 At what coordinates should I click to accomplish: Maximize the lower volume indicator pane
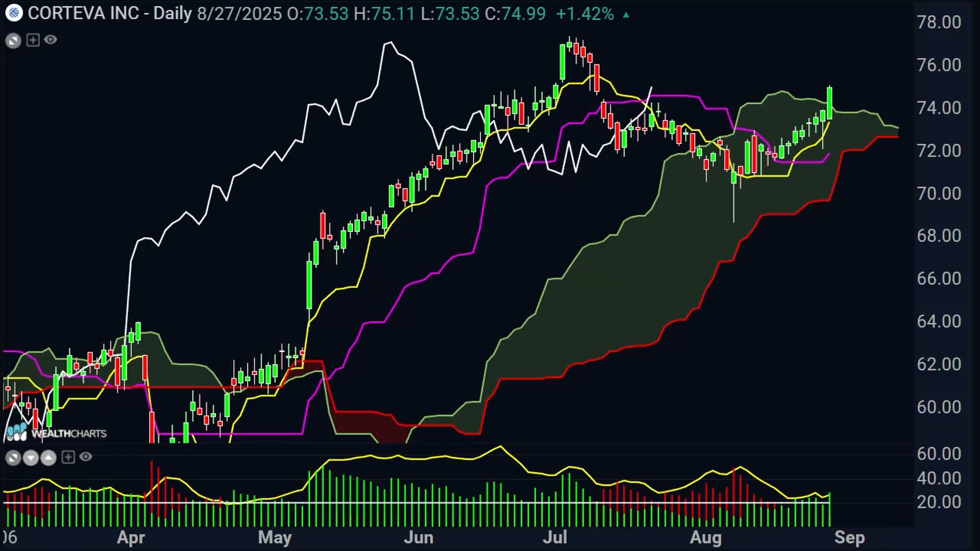click(13, 458)
